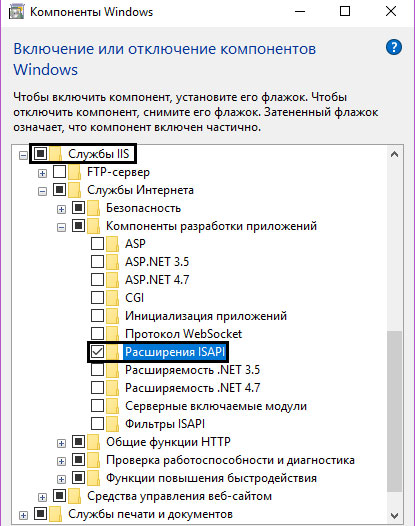Click the folder icon next to CGI
Viewport: 415px width, 526px height.
(x=113, y=298)
